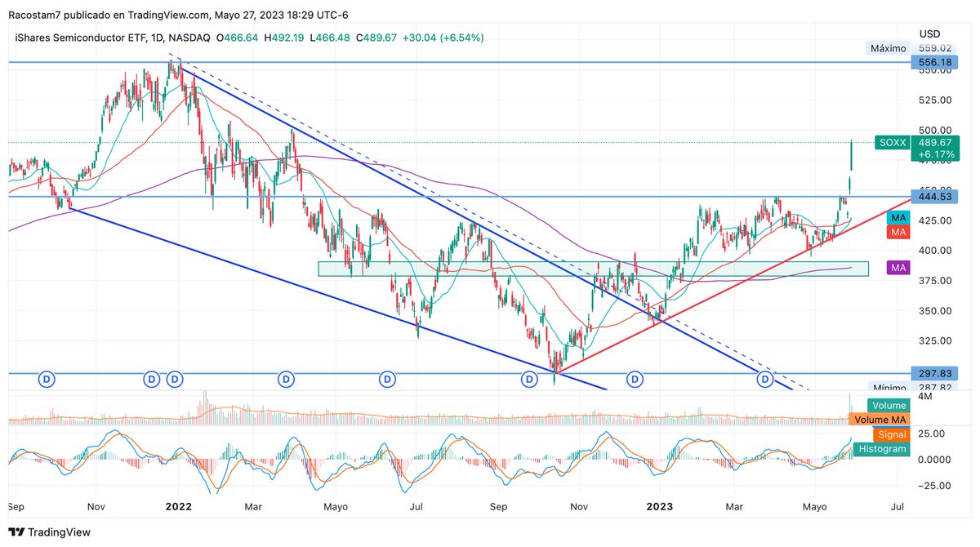Click the dividend D marker under January 2022

coord(175,379)
